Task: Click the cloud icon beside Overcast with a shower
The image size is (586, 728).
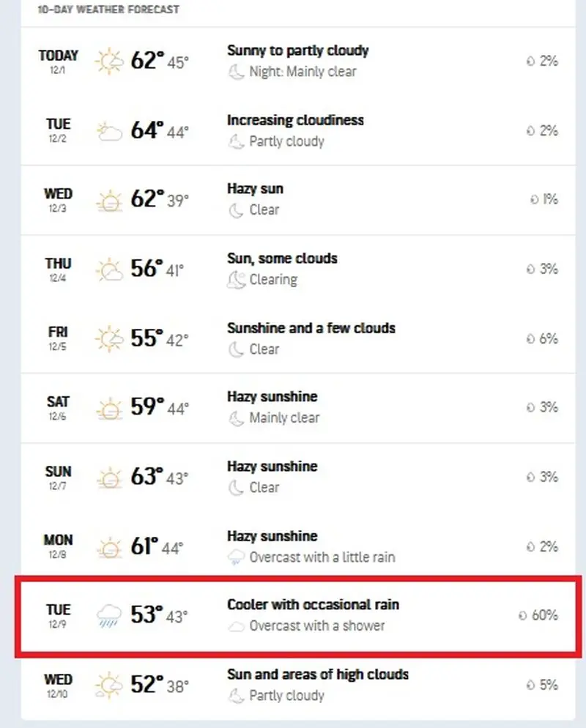Action: pyautogui.click(x=236, y=626)
